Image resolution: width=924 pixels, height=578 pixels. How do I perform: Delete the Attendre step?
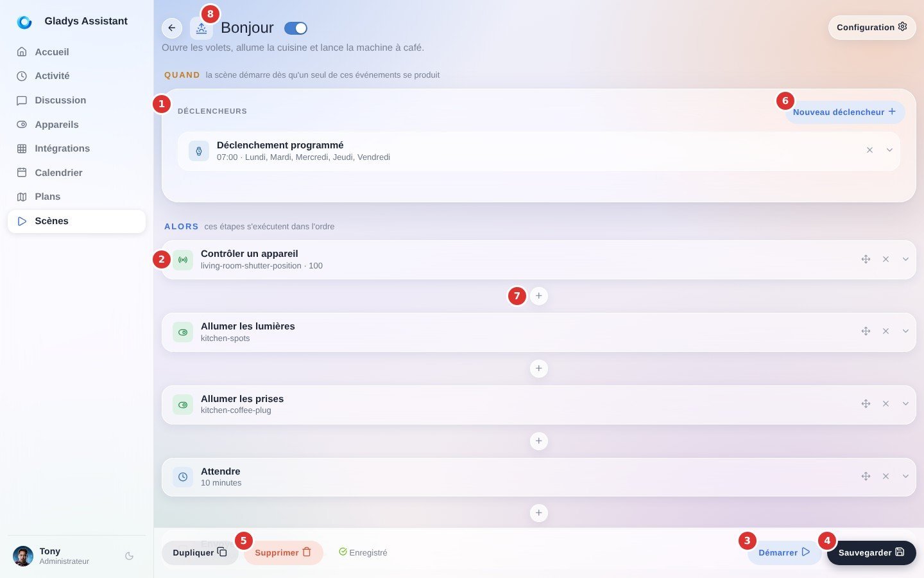886,477
